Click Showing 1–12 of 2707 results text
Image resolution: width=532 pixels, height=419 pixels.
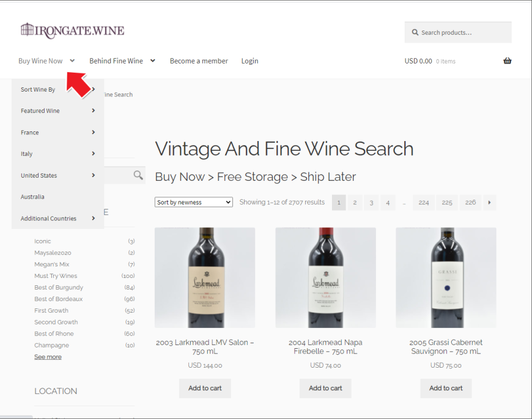coord(282,202)
